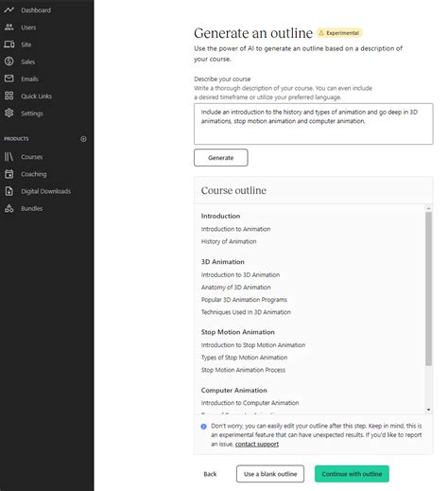
Task: Open the Dashboard chart icon
Action: (9, 10)
